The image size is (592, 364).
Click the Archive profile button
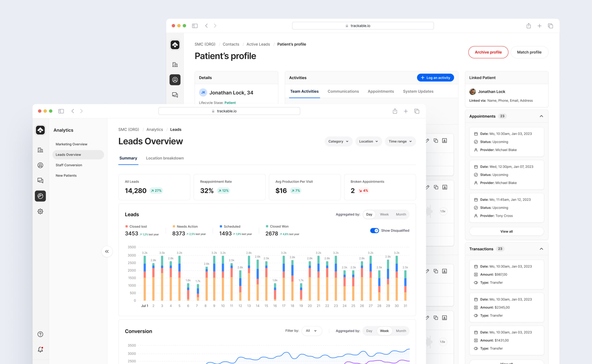point(488,52)
